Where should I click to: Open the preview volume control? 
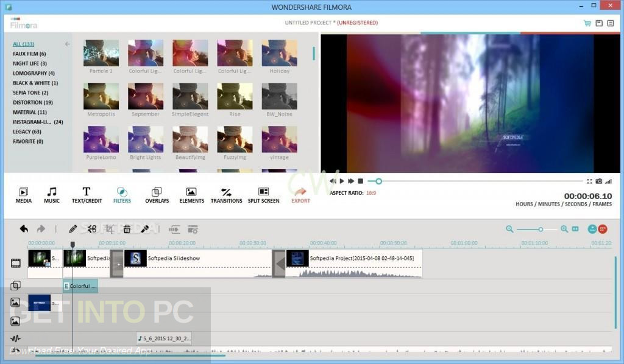click(609, 181)
